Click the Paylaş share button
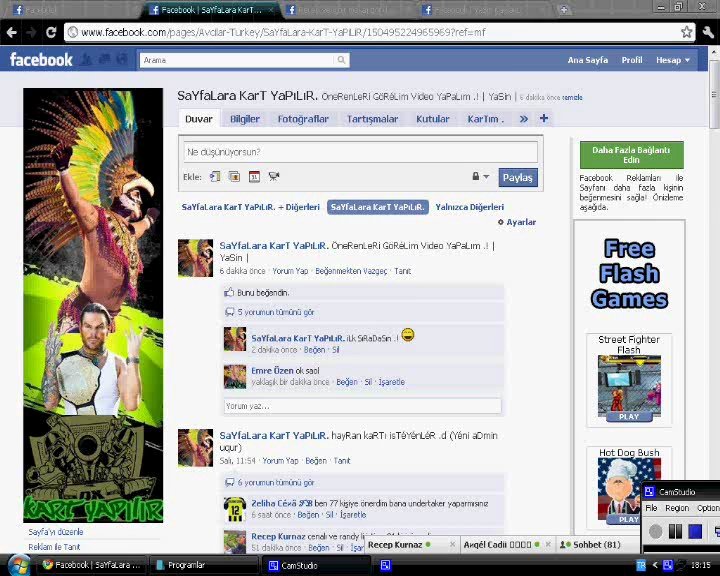 point(518,177)
